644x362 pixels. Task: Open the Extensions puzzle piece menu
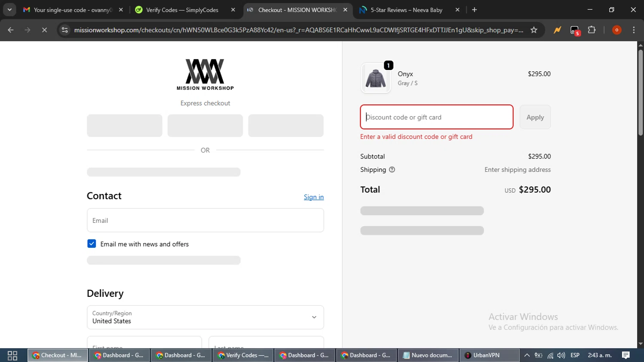(592, 30)
